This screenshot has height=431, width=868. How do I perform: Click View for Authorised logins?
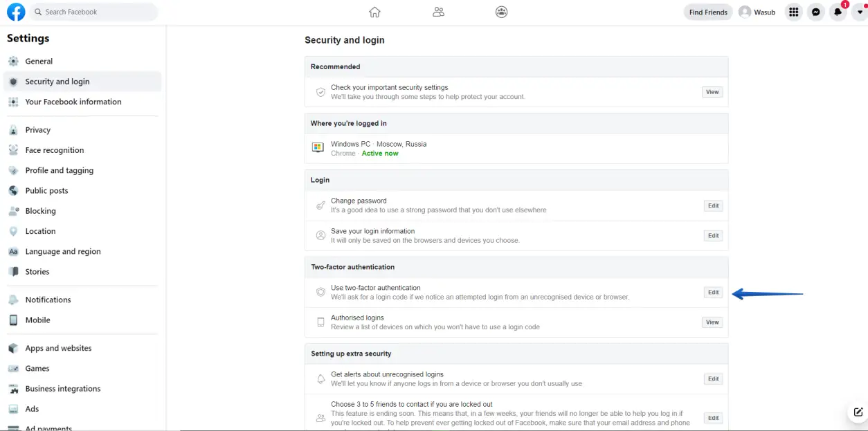(712, 322)
